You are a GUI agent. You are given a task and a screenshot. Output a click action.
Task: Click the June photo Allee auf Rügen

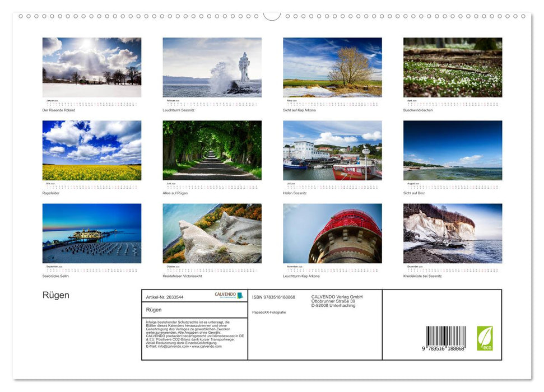[x=211, y=150]
